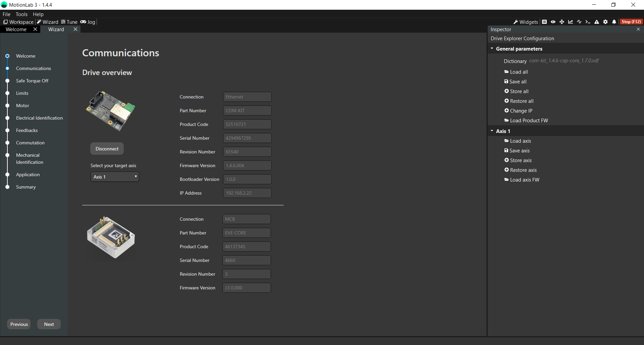Jump to the Summary wizard step
644x345 pixels.
tap(26, 187)
